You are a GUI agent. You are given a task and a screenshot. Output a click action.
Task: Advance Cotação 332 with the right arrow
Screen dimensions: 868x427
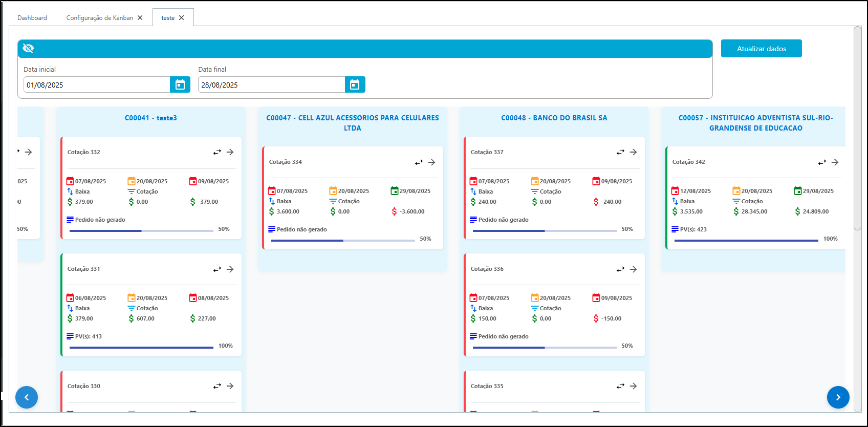click(230, 152)
